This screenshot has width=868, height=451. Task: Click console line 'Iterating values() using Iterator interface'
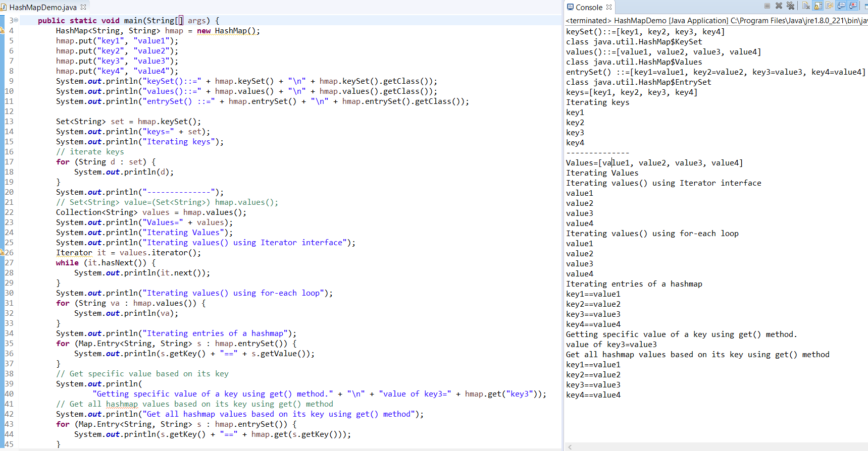pyautogui.click(x=663, y=183)
